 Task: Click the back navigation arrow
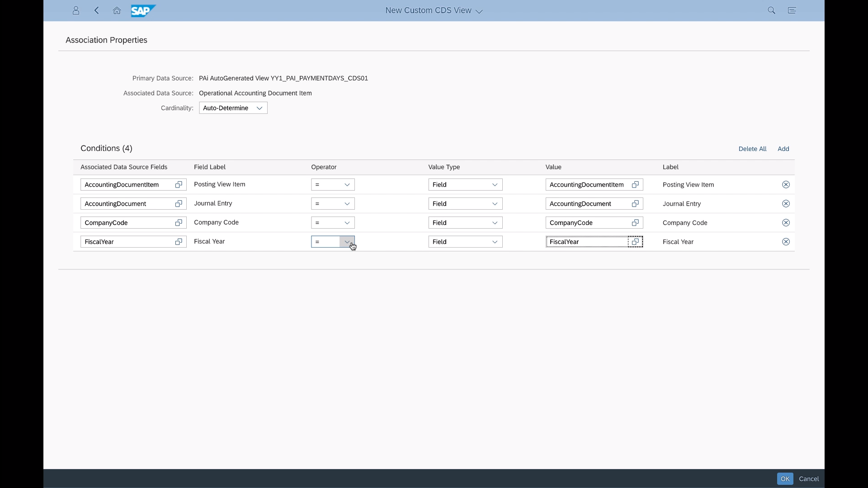[x=97, y=10]
